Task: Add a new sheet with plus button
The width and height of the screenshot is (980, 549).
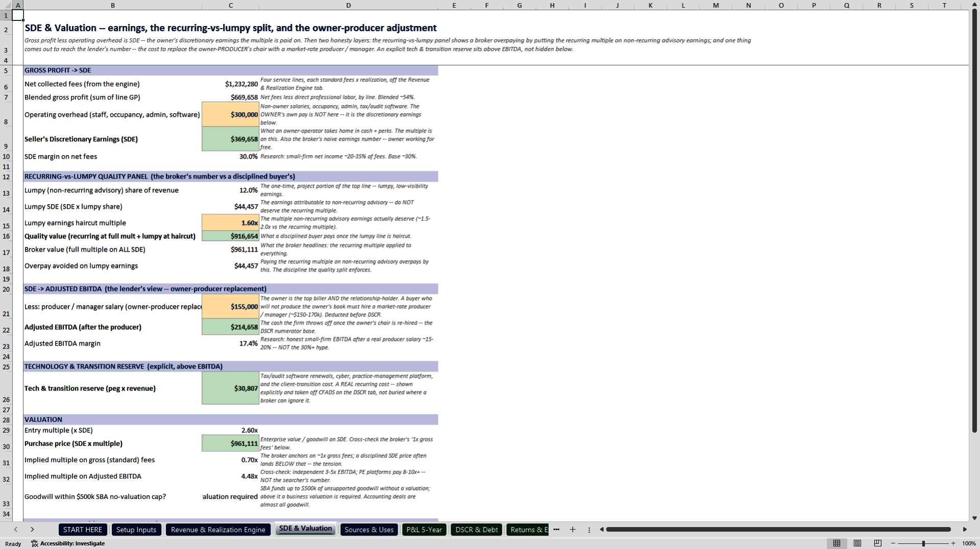Action: [573, 530]
